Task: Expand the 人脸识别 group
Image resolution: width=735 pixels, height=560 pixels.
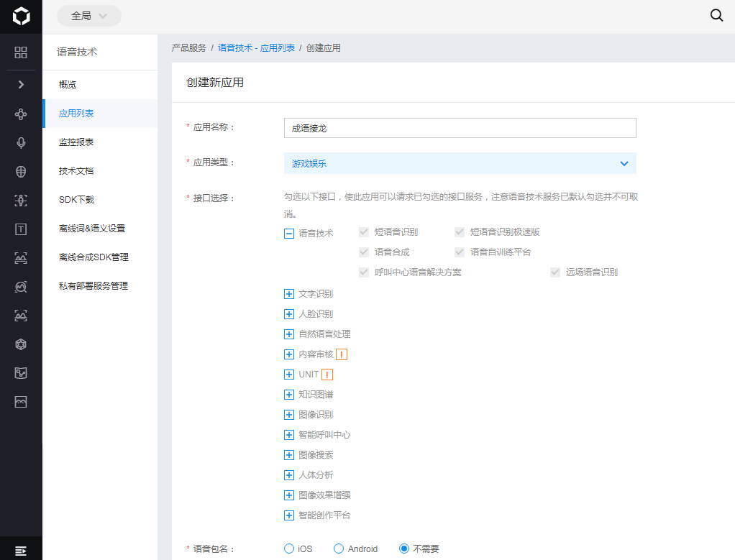Action: pos(289,314)
